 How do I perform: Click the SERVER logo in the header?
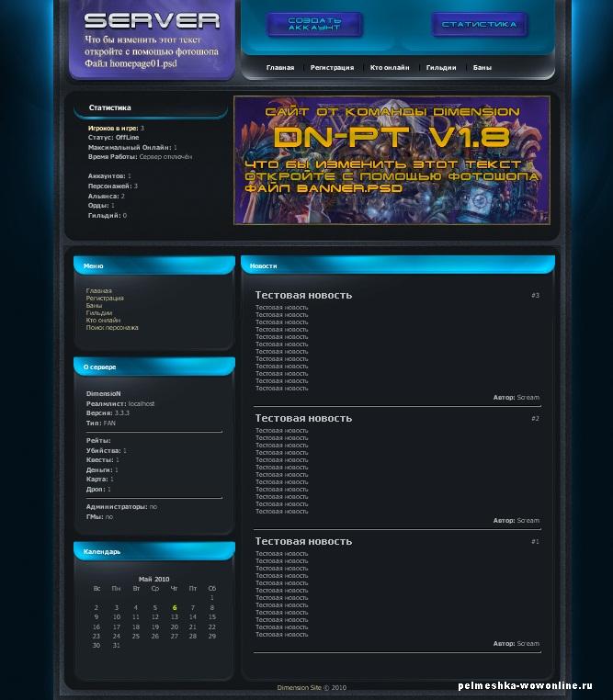point(152,20)
